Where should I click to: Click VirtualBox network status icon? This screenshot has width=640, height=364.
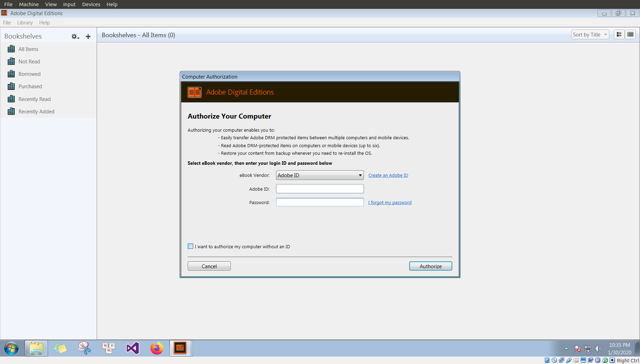coord(562,361)
